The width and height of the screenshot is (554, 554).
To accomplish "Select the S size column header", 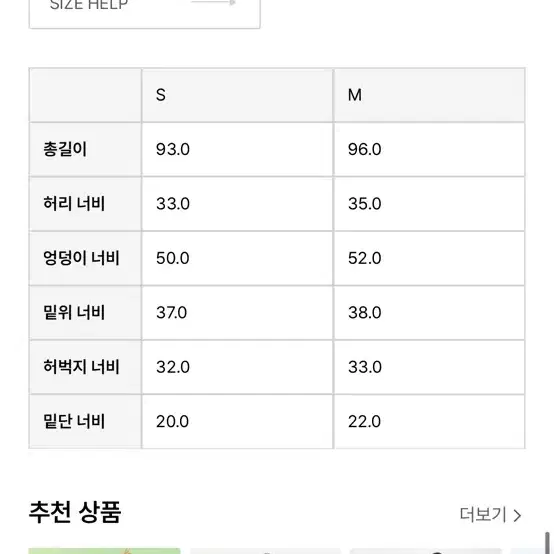I will [x=237, y=95].
